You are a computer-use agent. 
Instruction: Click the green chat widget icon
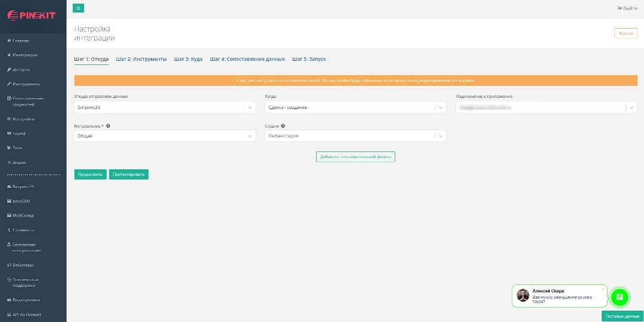click(x=620, y=296)
